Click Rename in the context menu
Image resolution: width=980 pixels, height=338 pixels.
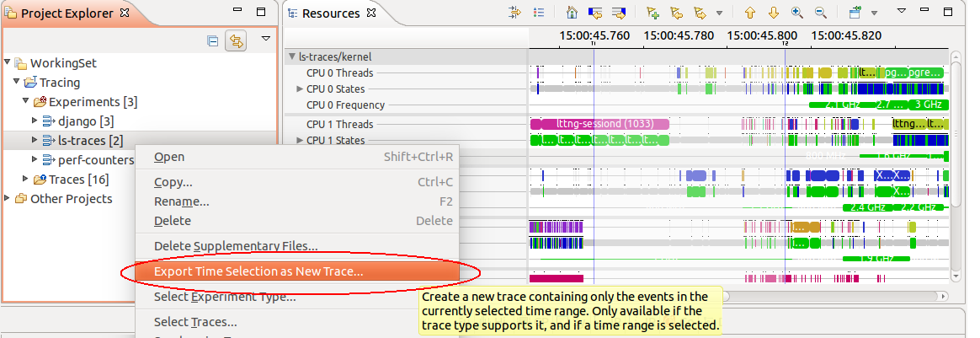(181, 202)
